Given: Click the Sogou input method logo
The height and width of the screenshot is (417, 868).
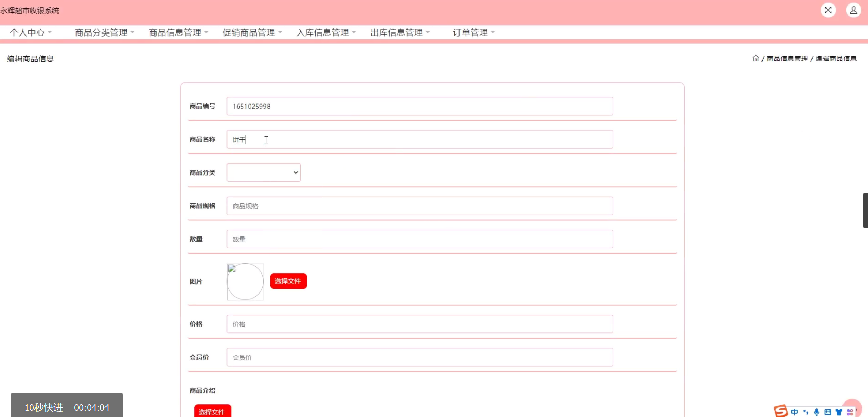Looking at the screenshot, I should [x=780, y=411].
